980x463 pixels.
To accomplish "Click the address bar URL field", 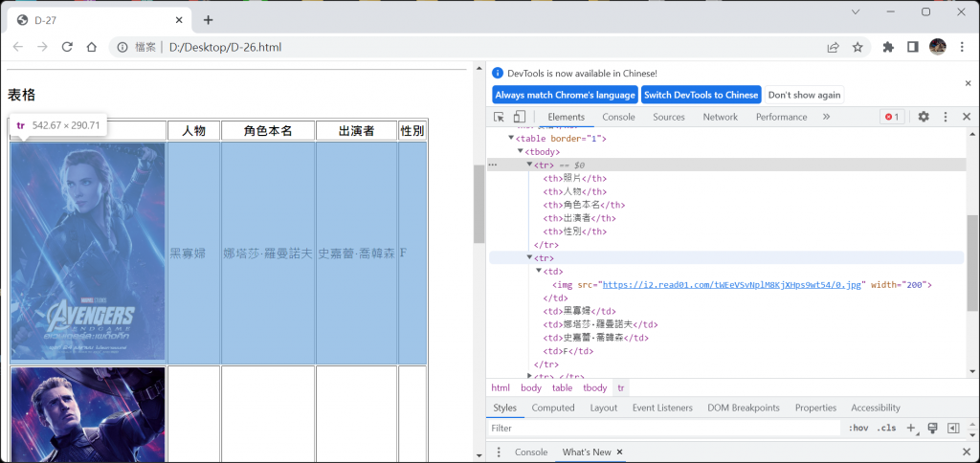I will (x=491, y=47).
